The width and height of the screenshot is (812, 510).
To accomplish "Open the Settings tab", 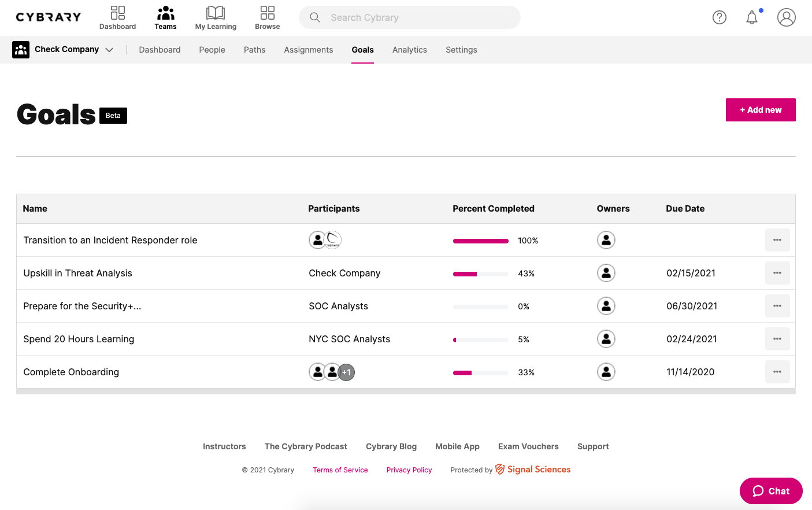I will pyautogui.click(x=461, y=50).
